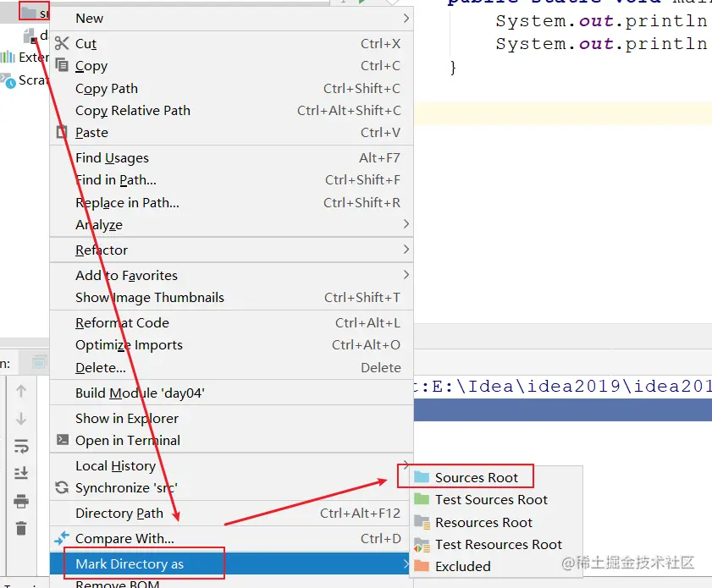Open Mark Directory as submenu
The image size is (712, 588).
[231, 564]
